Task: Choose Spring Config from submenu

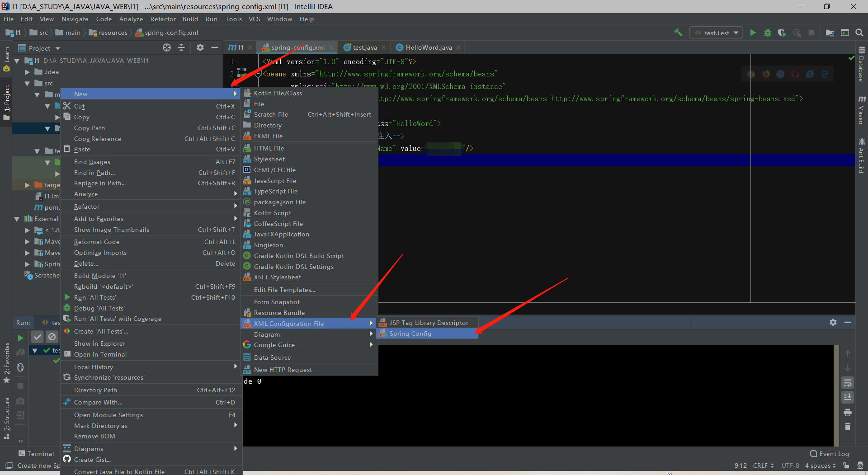Action: [x=427, y=334]
